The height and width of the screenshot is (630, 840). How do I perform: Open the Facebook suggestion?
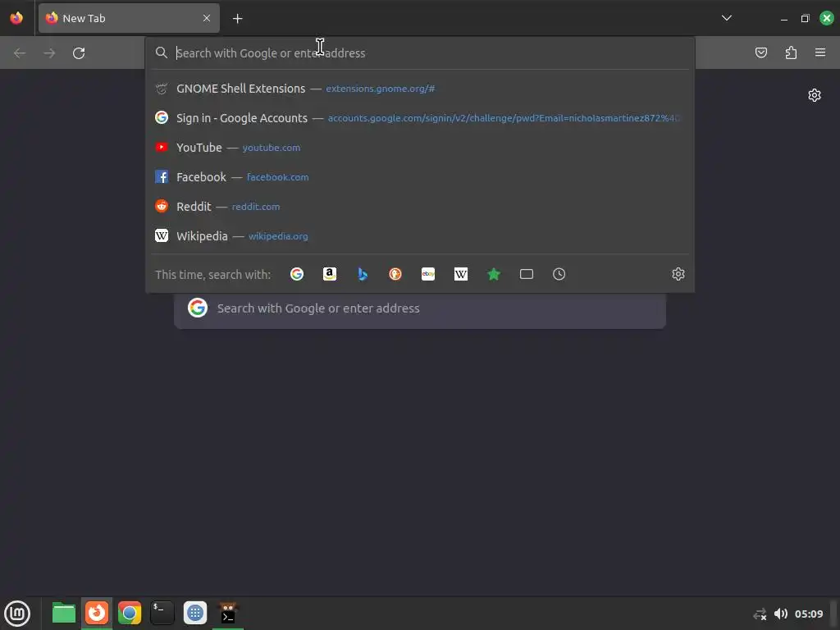click(x=421, y=177)
